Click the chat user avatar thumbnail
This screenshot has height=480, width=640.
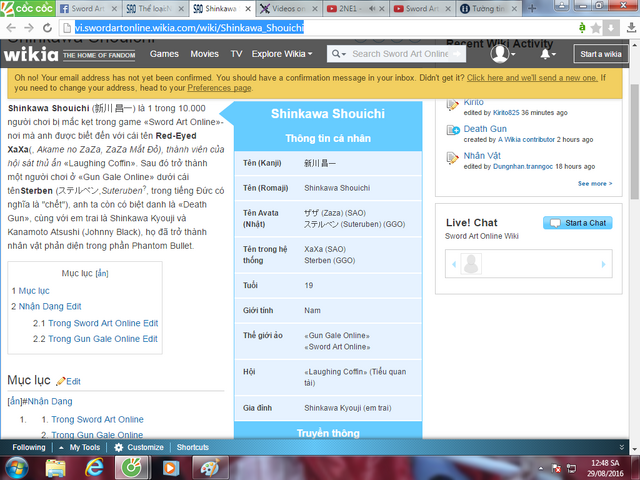[x=471, y=264]
